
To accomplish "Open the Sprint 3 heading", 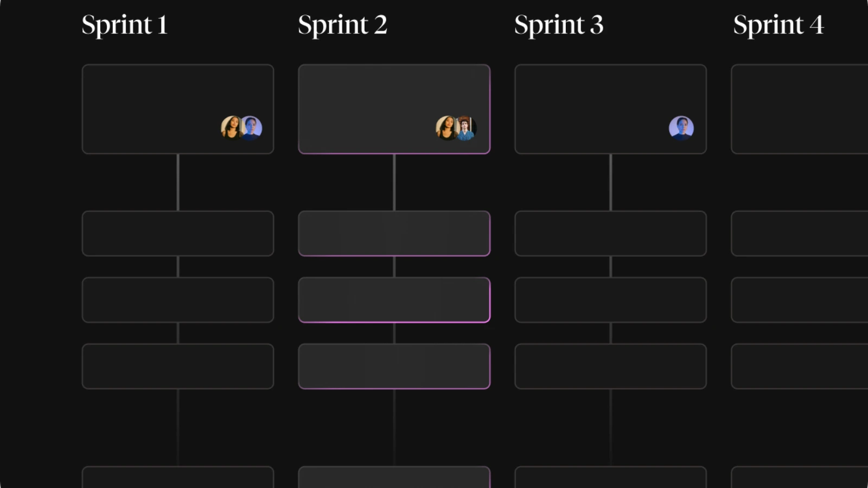I will click(x=559, y=25).
